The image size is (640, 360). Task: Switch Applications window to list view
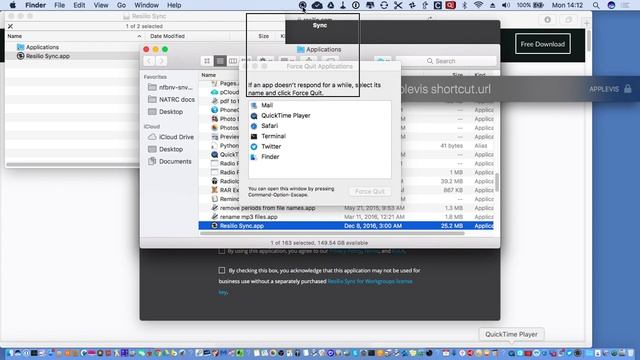coord(220,61)
